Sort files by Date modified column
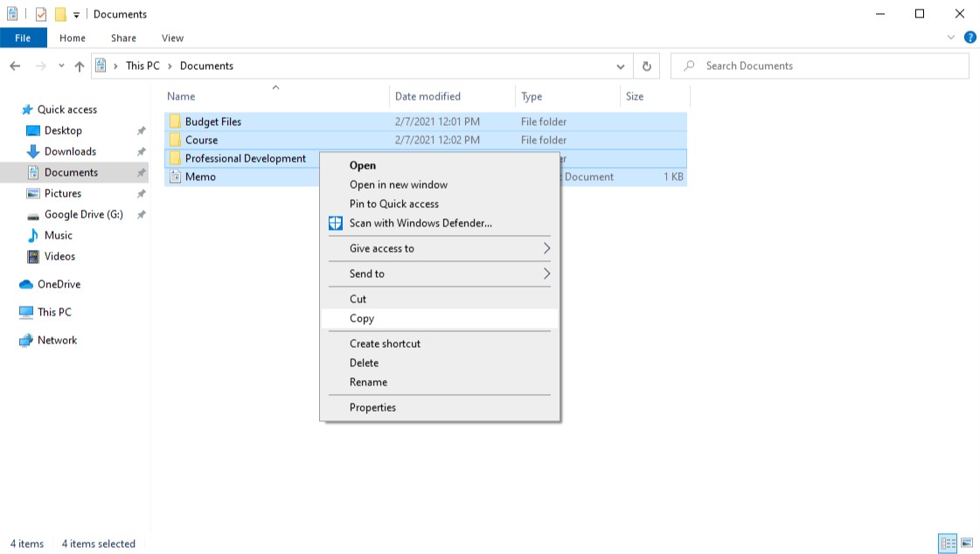 coord(427,96)
